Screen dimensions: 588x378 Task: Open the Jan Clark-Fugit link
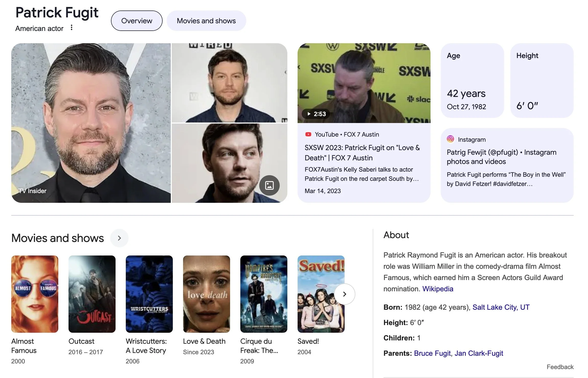coord(479,353)
